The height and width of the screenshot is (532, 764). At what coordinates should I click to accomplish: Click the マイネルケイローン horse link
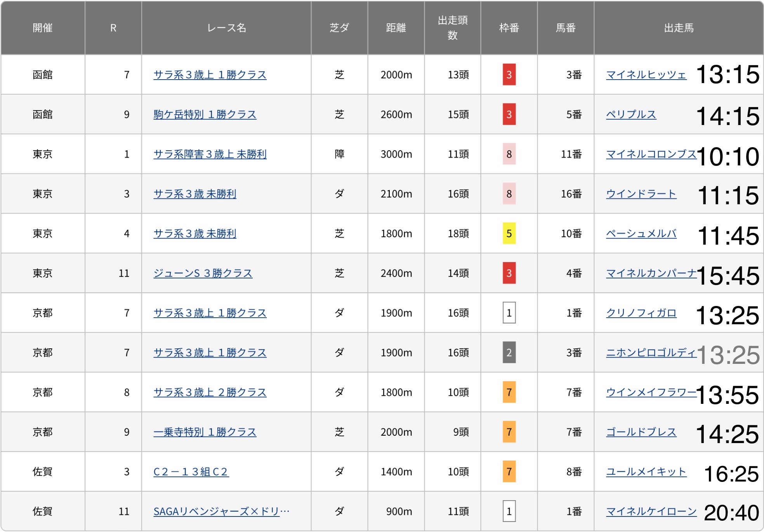click(x=651, y=511)
